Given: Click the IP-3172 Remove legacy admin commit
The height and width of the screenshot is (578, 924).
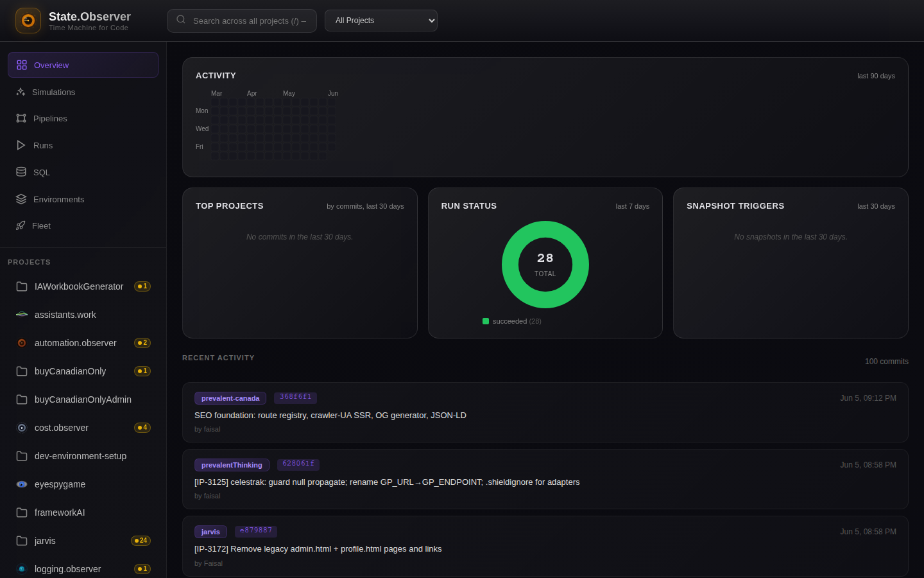Looking at the screenshot, I should pyautogui.click(x=318, y=549).
